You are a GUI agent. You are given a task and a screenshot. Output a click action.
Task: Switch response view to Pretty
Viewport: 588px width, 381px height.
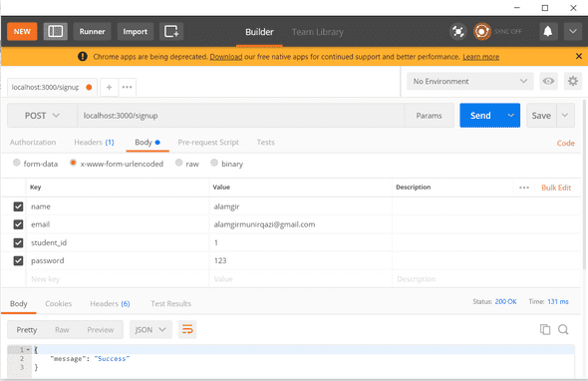click(27, 329)
